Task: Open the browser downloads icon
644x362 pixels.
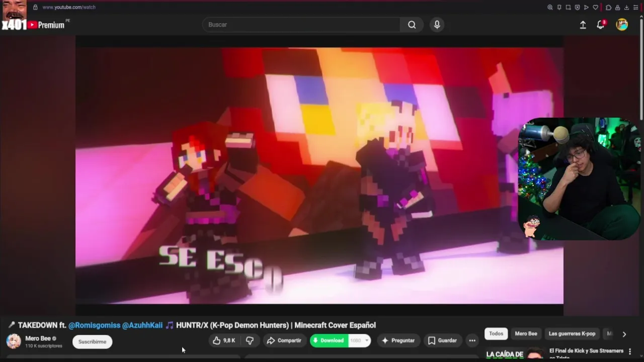Action: [626, 7]
